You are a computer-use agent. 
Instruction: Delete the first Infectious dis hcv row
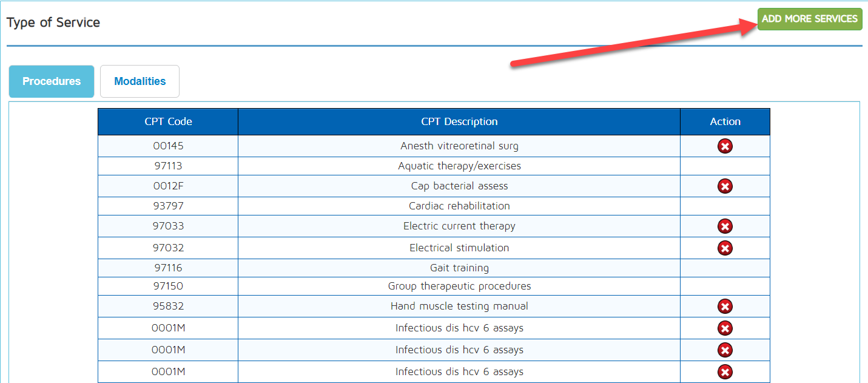tap(725, 328)
